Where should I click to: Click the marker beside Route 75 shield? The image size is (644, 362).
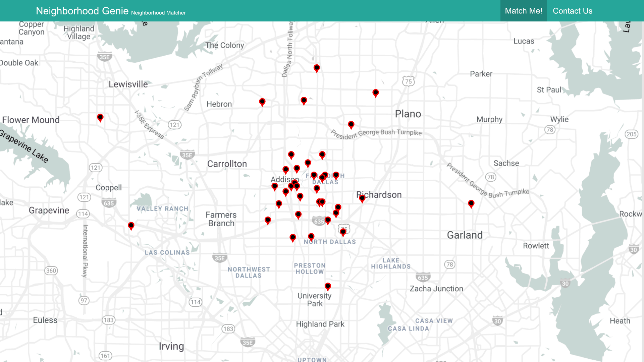(x=343, y=232)
